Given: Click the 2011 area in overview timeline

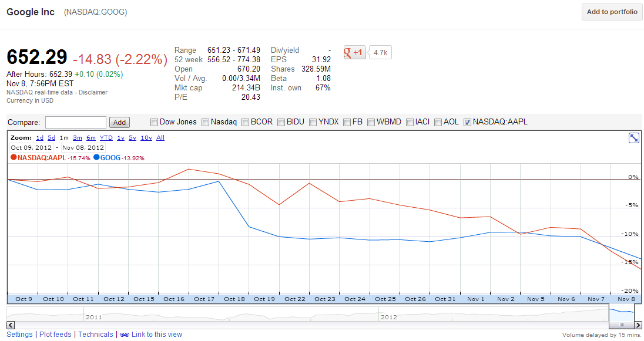Looking at the screenshot, I should (x=93, y=317).
